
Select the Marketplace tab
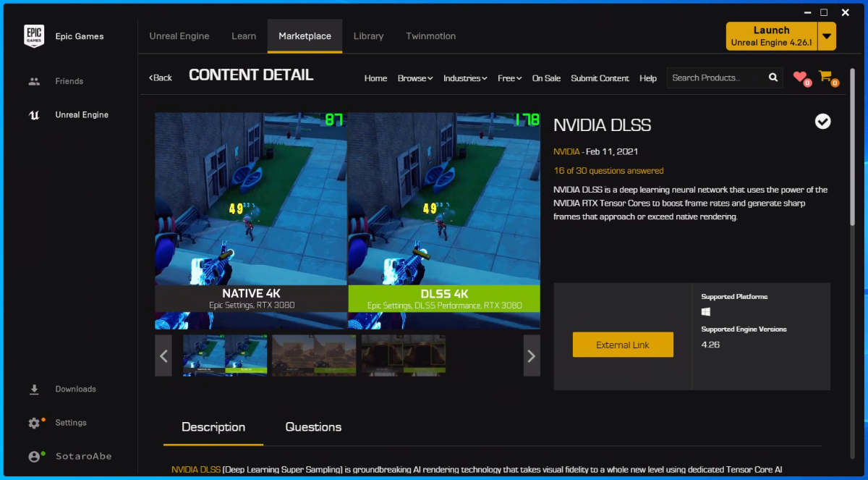[305, 36]
